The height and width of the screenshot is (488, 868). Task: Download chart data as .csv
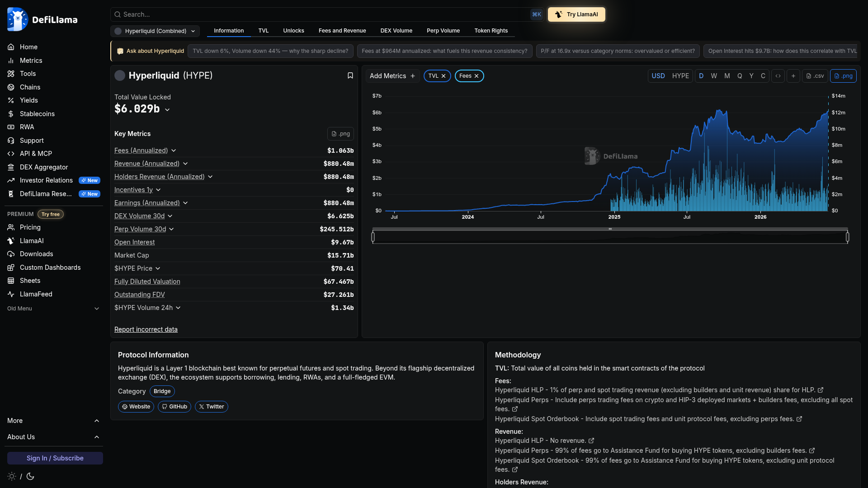click(x=815, y=76)
